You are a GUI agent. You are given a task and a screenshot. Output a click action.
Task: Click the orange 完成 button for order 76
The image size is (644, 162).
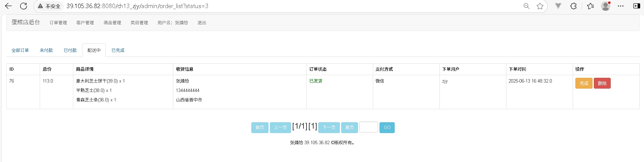tap(584, 83)
